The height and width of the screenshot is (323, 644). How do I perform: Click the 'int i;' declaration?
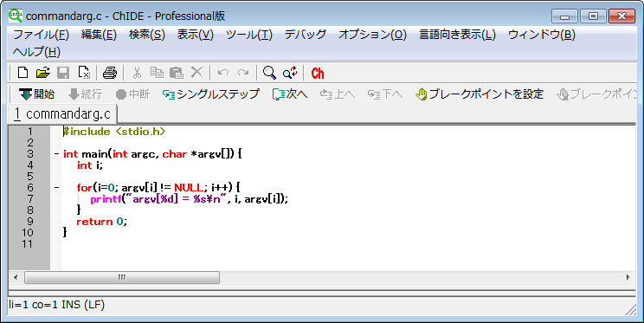[90, 165]
